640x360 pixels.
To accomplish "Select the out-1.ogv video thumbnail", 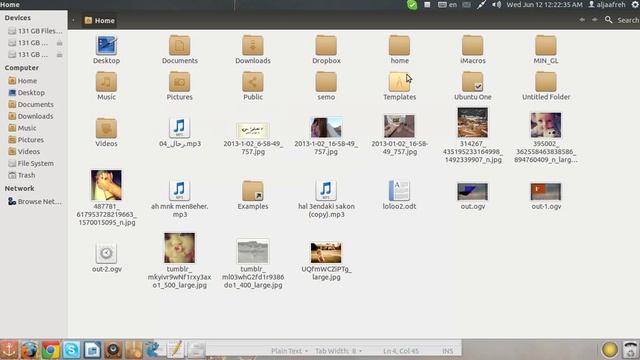I will (x=546, y=191).
